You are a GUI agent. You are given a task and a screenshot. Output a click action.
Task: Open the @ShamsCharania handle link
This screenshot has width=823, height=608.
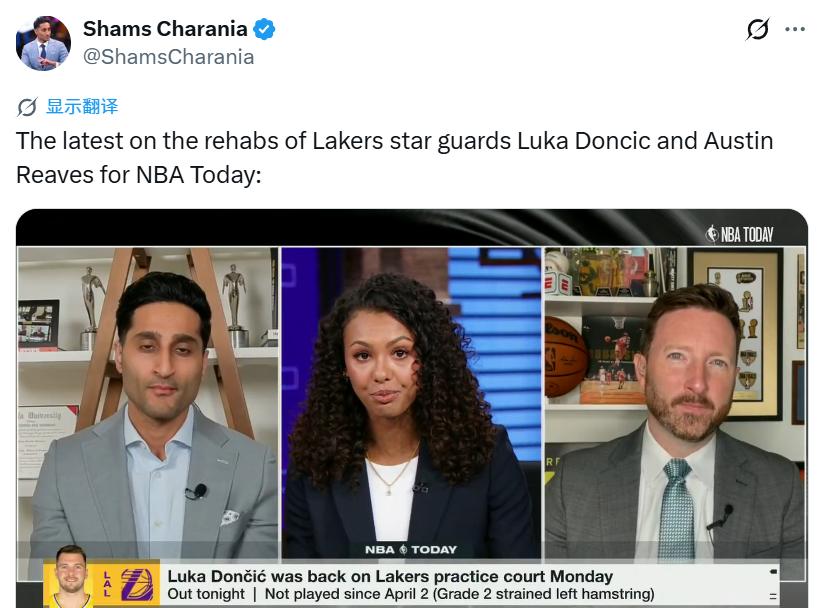pos(168,57)
